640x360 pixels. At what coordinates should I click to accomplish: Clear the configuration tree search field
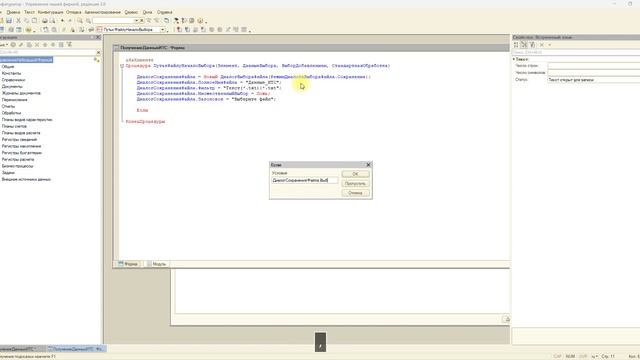click(98, 52)
